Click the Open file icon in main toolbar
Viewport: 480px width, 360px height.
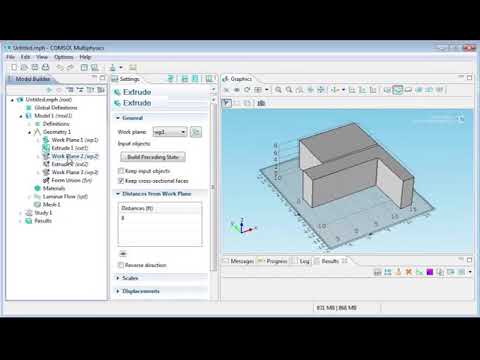pos(24,67)
